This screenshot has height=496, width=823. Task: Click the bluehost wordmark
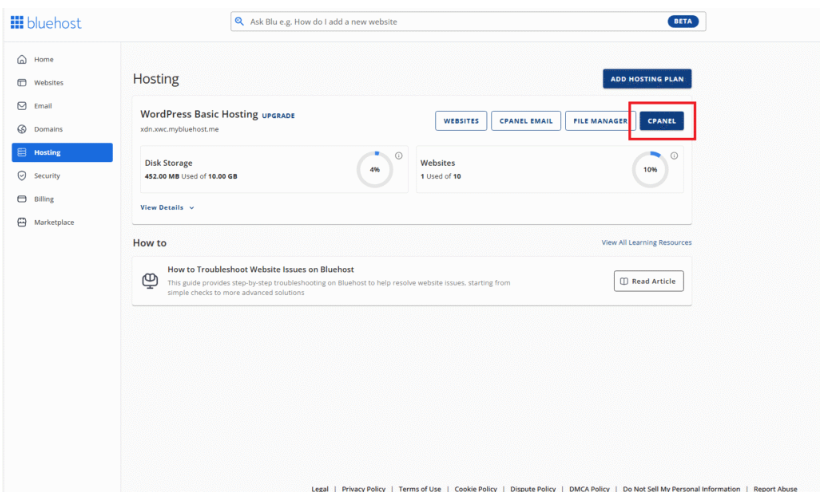click(54, 23)
